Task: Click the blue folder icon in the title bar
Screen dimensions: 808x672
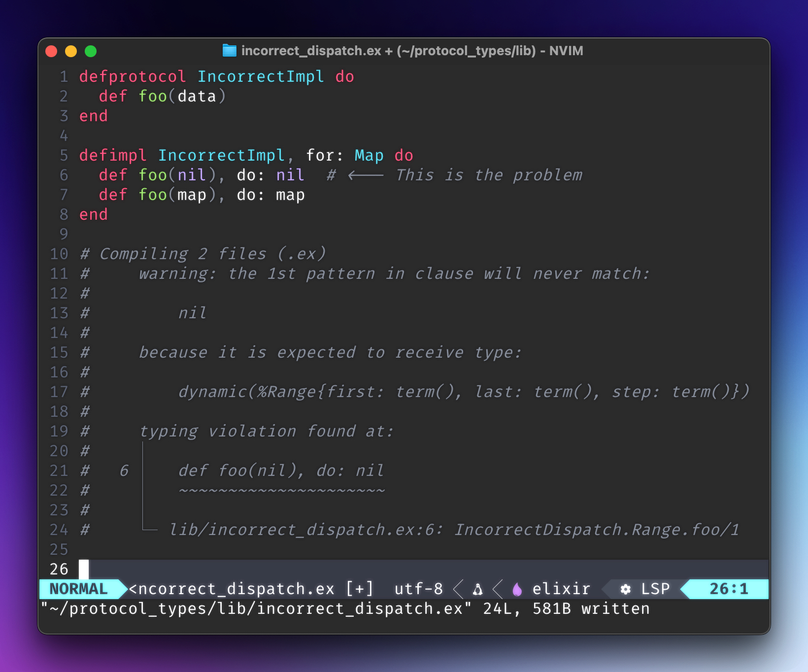Action: (x=229, y=51)
